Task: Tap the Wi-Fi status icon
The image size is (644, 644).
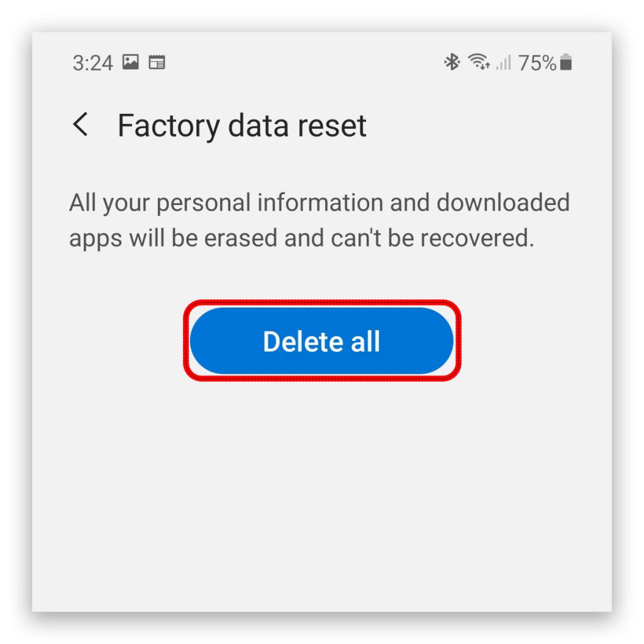Action: (479, 62)
